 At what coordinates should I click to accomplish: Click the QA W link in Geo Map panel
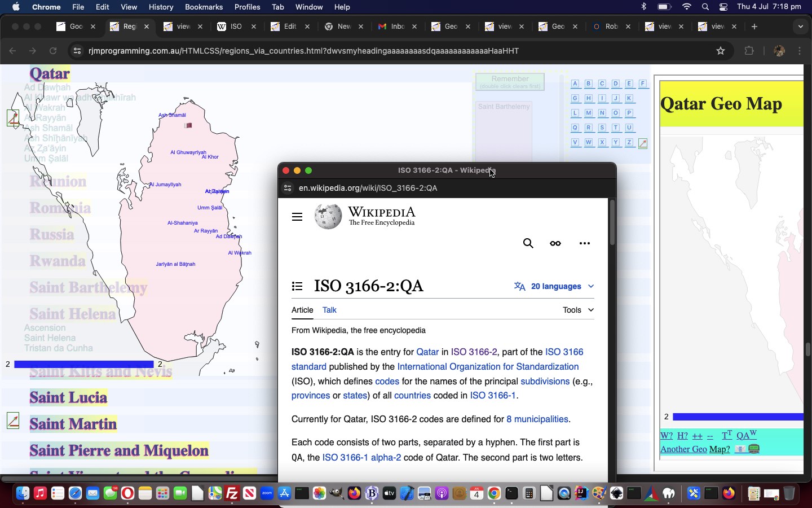(x=747, y=435)
